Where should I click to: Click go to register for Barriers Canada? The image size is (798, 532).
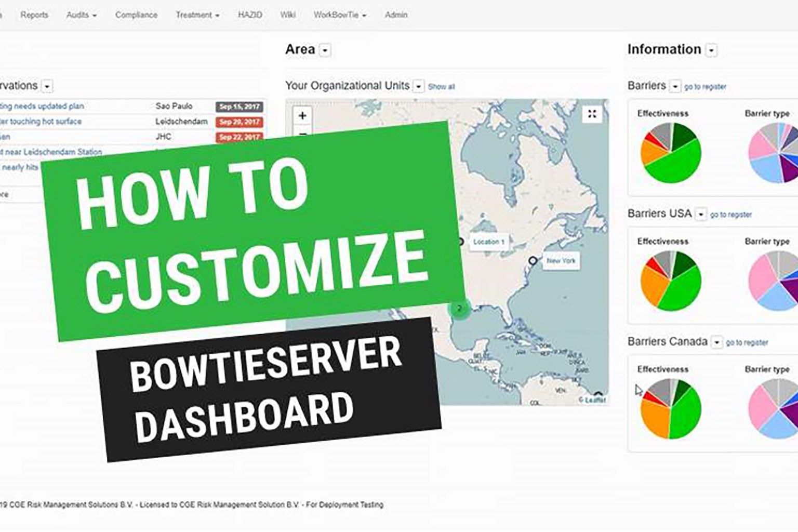[747, 342]
